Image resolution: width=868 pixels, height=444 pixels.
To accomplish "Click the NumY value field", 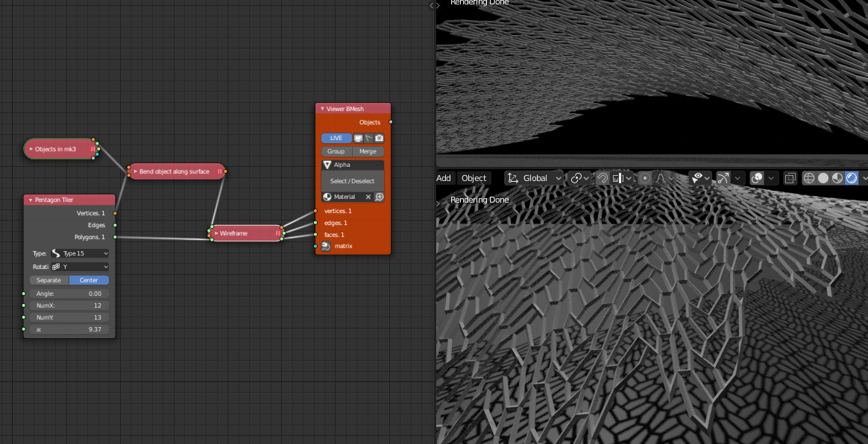I will [x=69, y=317].
